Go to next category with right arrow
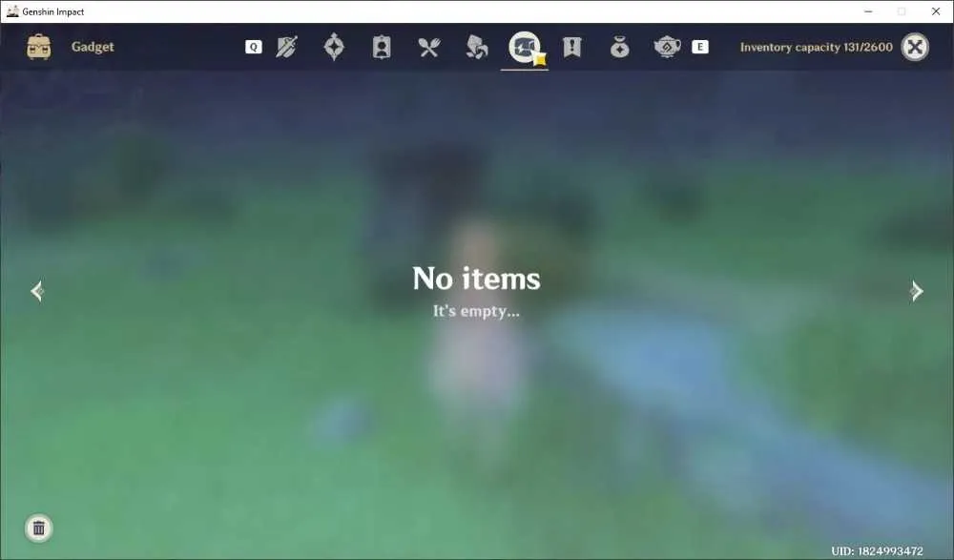The image size is (954, 560). coord(916,291)
